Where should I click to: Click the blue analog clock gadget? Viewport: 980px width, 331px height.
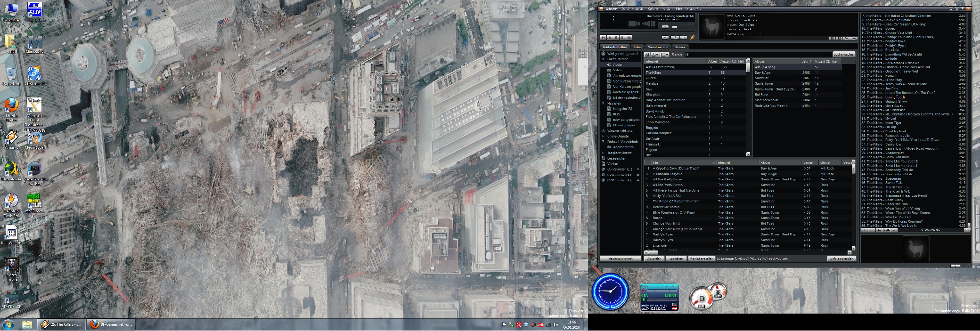pyautogui.click(x=610, y=291)
